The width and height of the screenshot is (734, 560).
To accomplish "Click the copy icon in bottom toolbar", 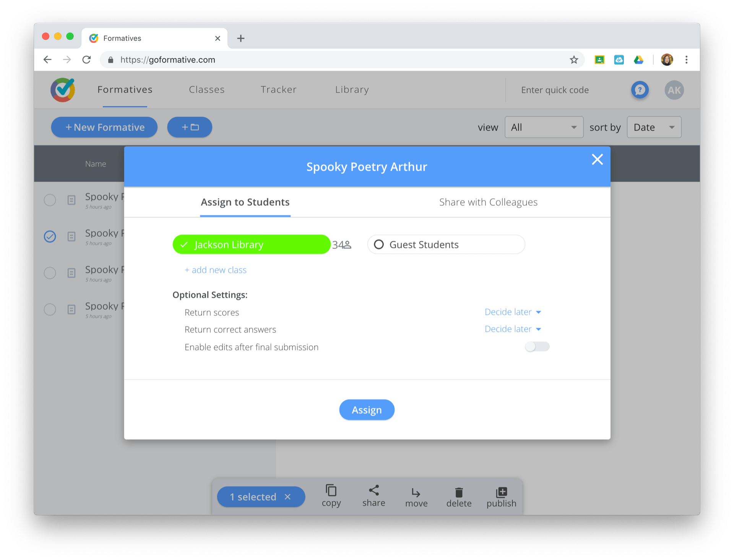I will point(331,490).
